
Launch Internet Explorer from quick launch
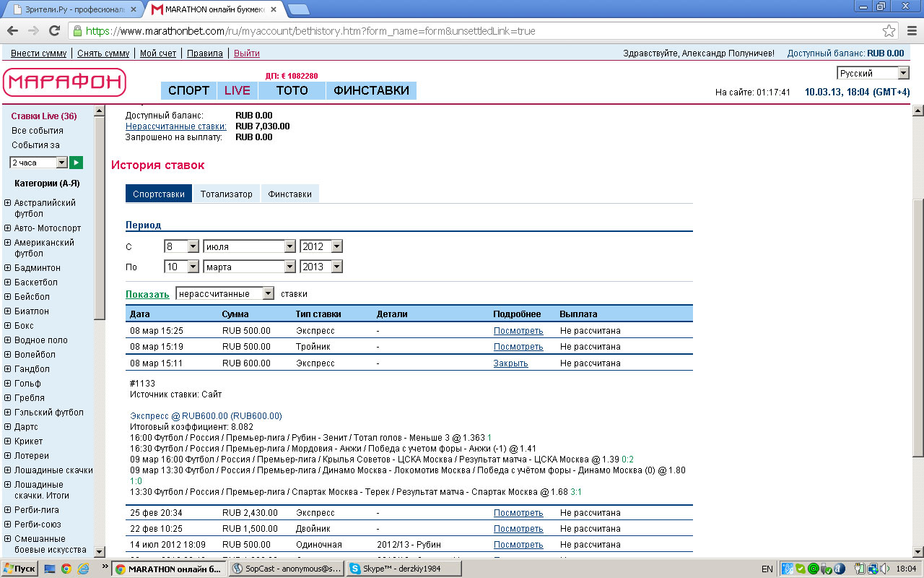pyautogui.click(x=83, y=569)
